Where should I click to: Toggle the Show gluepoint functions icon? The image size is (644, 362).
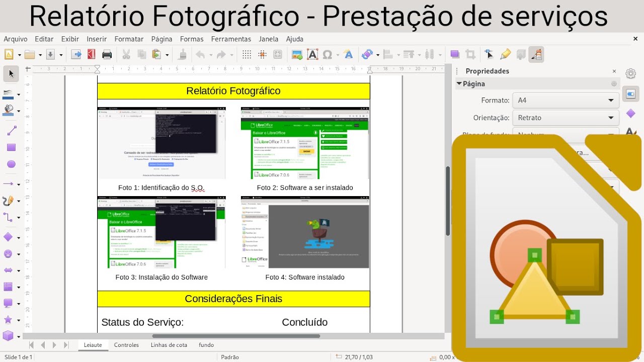click(x=505, y=54)
